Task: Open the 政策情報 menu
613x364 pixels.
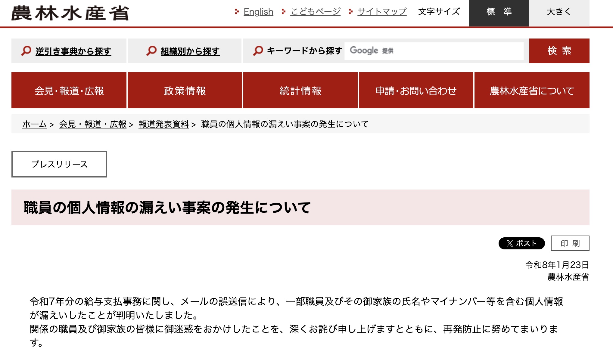Action: [x=185, y=90]
